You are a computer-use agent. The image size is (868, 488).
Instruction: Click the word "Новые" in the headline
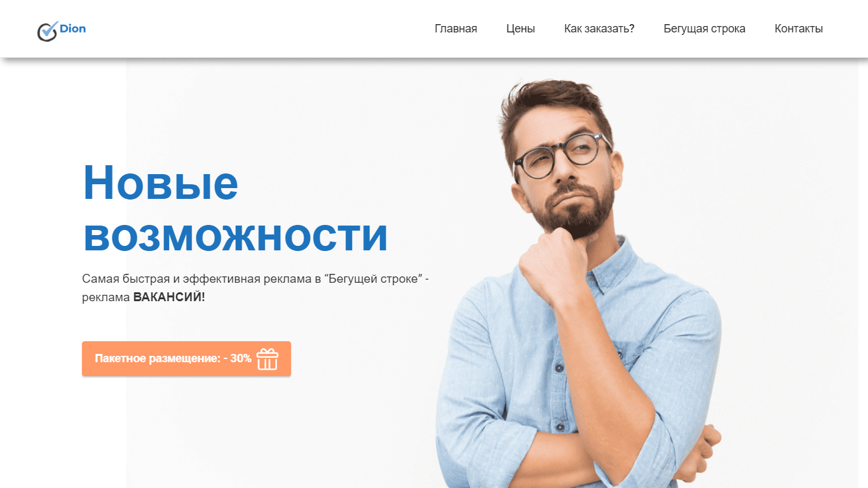[161, 182]
